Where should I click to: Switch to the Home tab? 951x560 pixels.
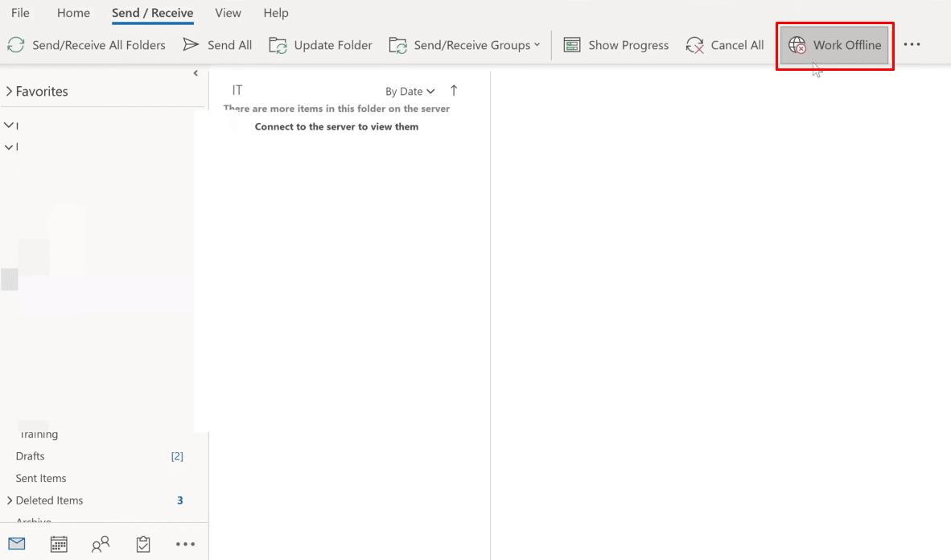(x=73, y=13)
